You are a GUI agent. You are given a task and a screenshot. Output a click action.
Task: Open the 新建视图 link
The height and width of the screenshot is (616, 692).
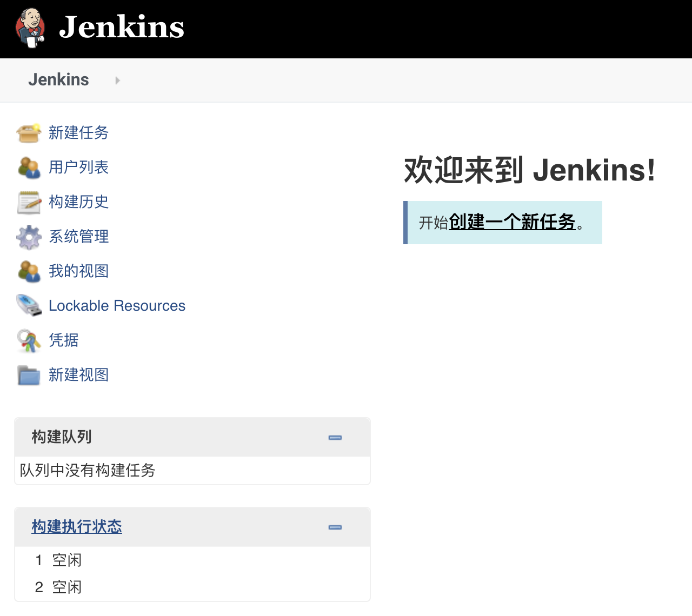(79, 374)
